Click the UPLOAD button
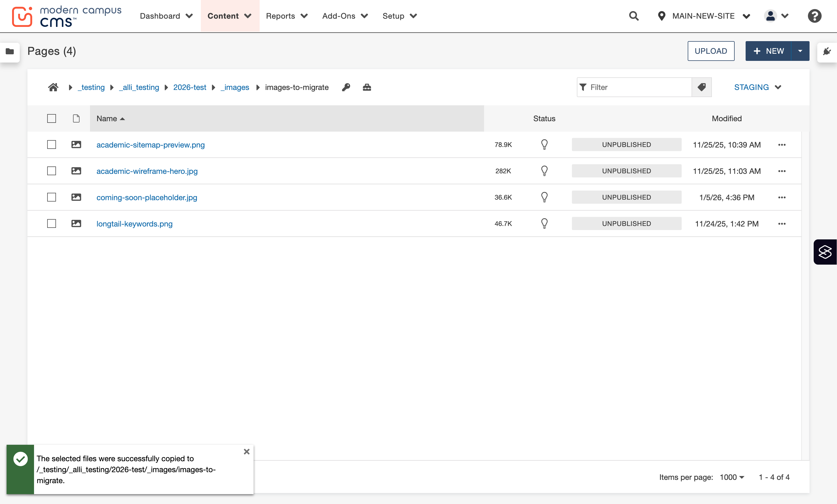This screenshot has height=504, width=837. click(711, 51)
